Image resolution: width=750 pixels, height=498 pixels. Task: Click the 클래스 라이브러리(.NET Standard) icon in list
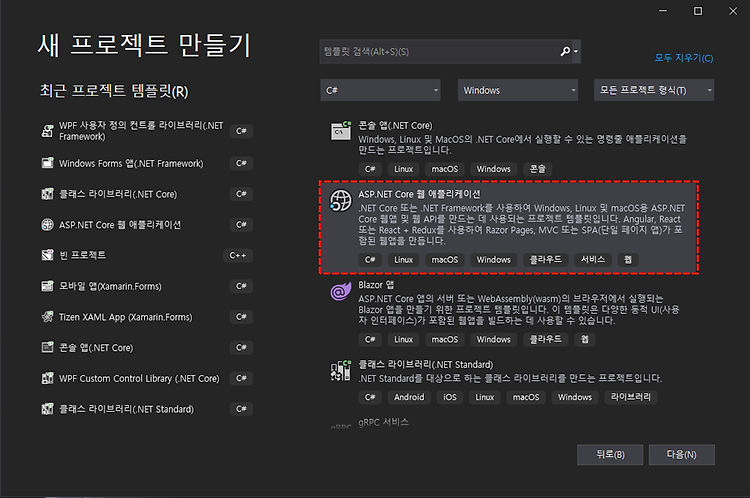341,371
